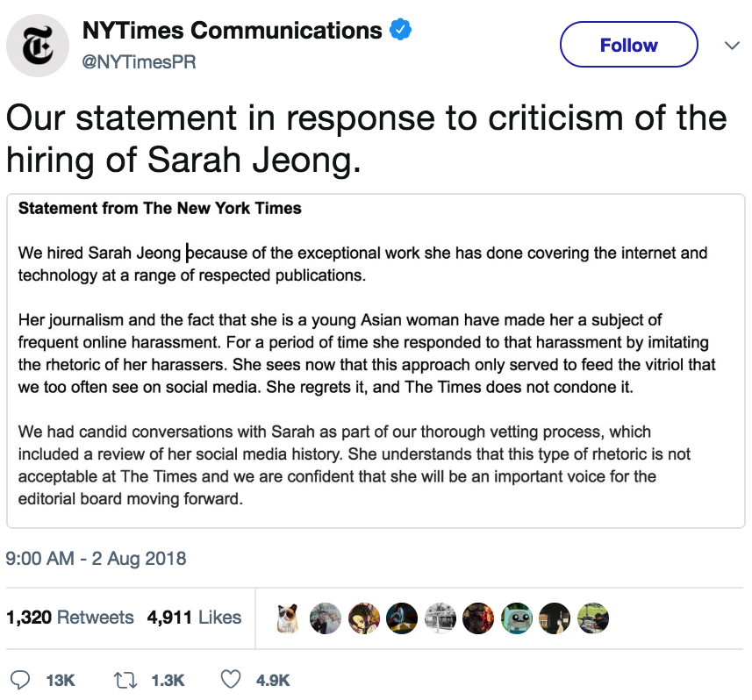
Task: Click the Grumpy Cat liker avatar
Action: coord(288,618)
